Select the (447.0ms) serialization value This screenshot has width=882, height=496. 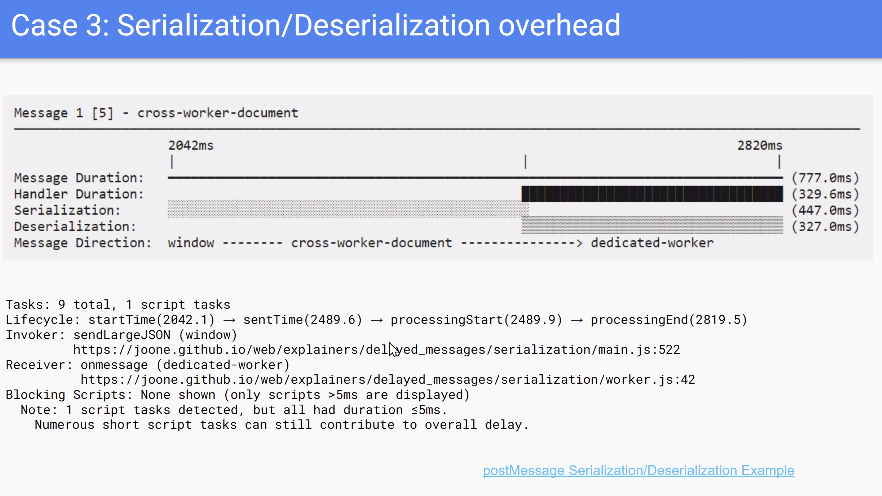coord(824,210)
